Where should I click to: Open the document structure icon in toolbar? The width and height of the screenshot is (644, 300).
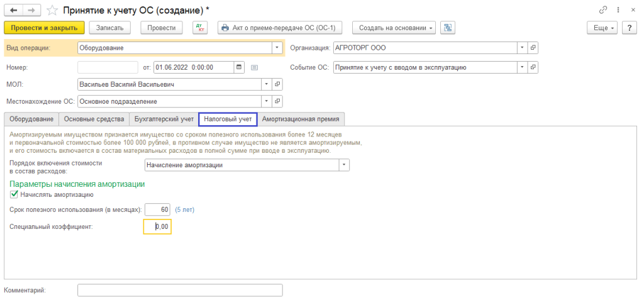(448, 28)
